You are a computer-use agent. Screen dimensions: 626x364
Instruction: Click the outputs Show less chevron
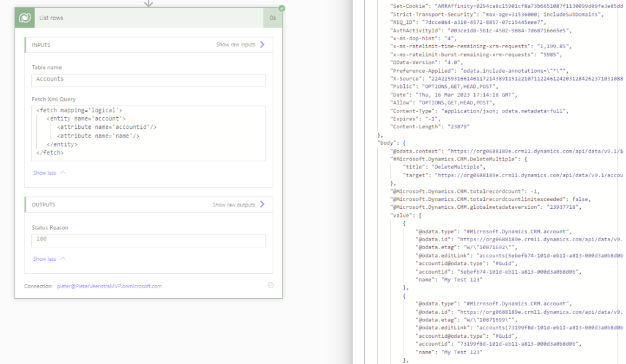coord(63,259)
